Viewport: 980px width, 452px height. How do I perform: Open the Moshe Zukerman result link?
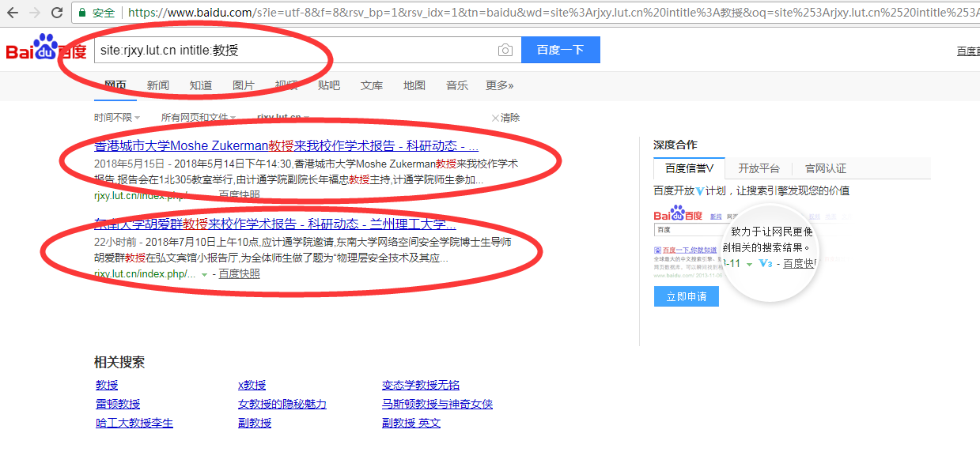[286, 146]
